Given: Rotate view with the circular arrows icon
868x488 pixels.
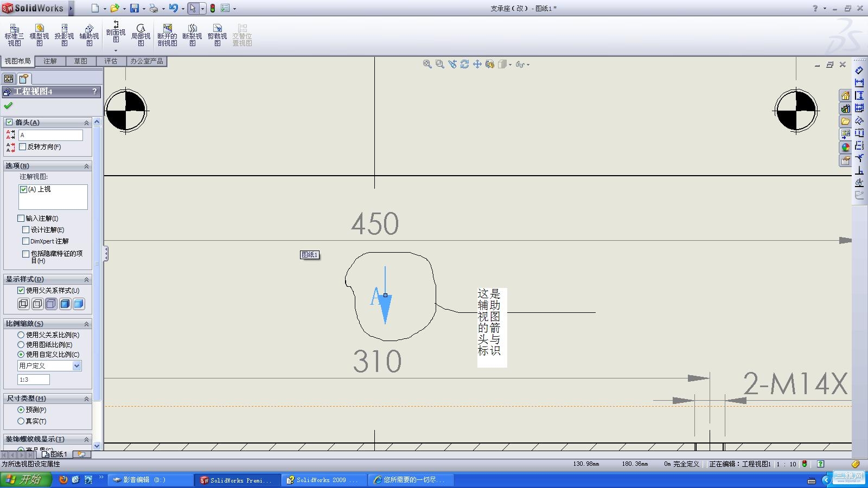Looking at the screenshot, I should pos(465,64).
